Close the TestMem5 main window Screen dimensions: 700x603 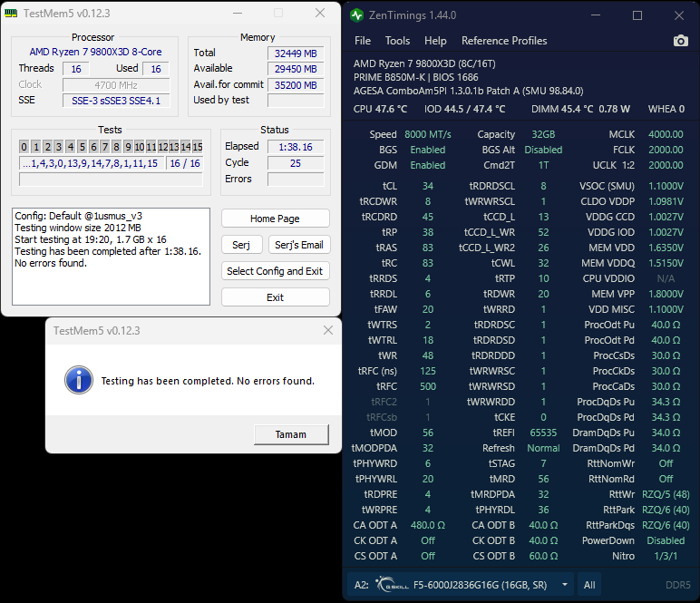[x=320, y=14]
